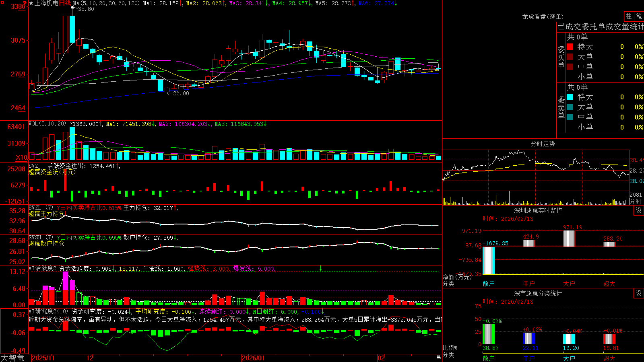Screen dimensions: 644x362
Task: Open MA(5,10,20,30,60,120) indicator parameters
Action: 106,3
